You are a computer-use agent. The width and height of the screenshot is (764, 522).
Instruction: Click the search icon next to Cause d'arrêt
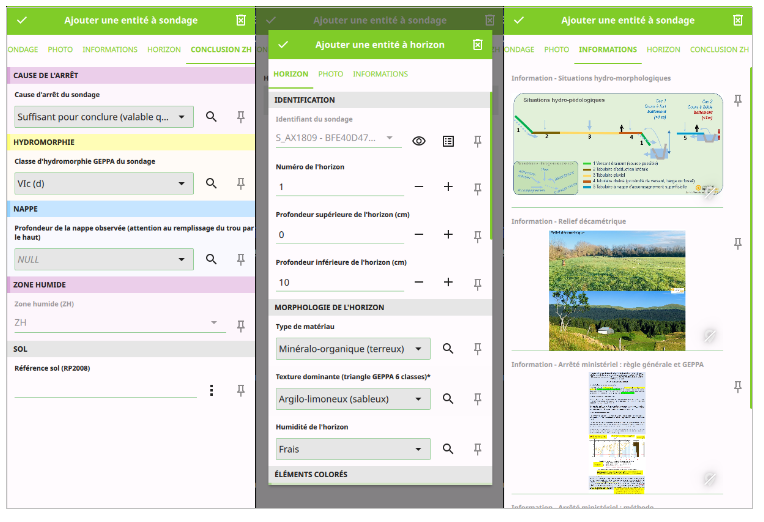click(x=211, y=117)
